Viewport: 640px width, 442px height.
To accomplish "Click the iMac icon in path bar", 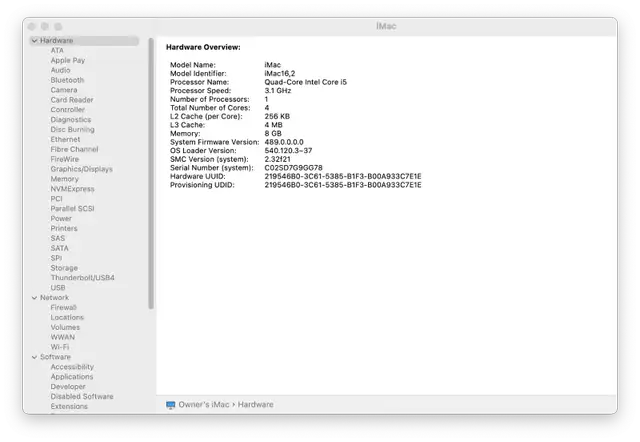I will [x=171, y=405].
